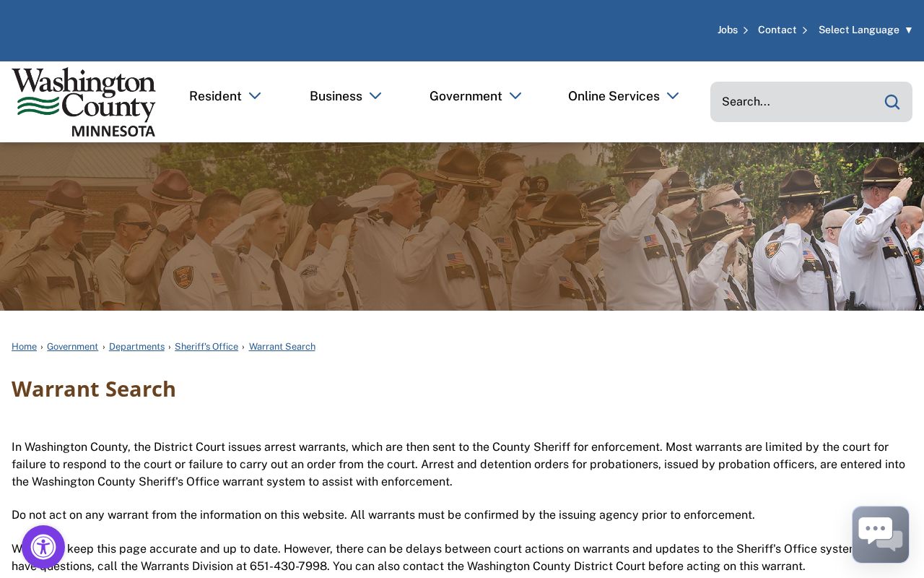Click the saluting officers banner image

(462, 226)
